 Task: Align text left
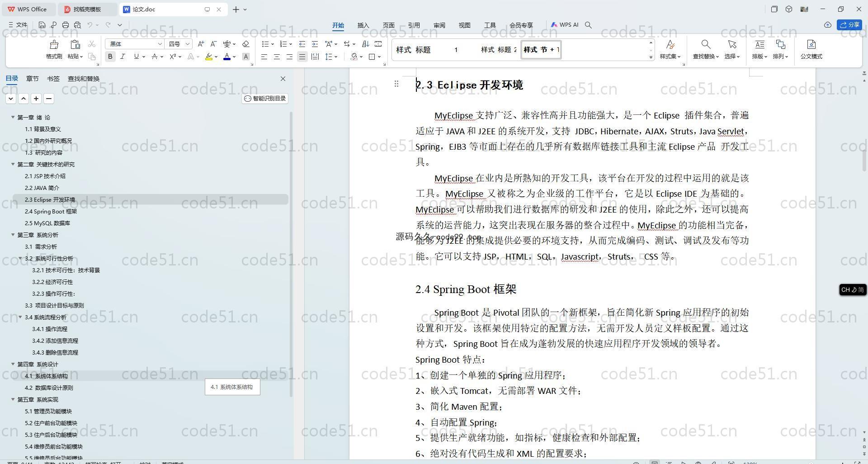tap(264, 57)
